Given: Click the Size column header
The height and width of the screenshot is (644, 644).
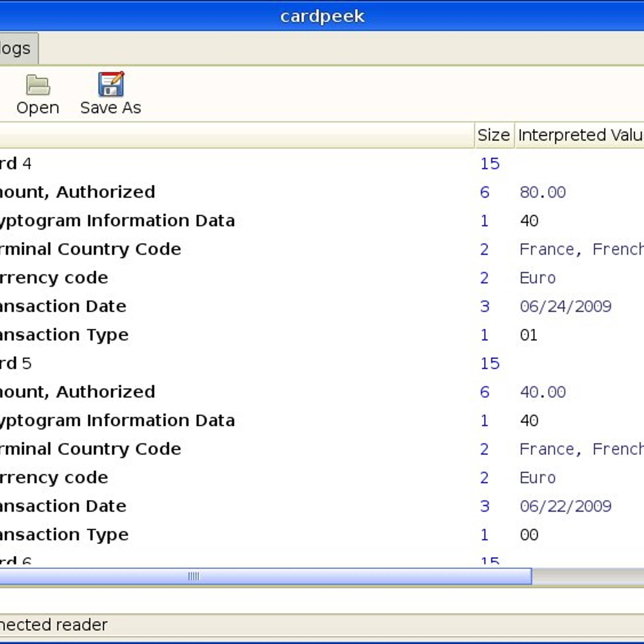Looking at the screenshot, I should point(494,135).
